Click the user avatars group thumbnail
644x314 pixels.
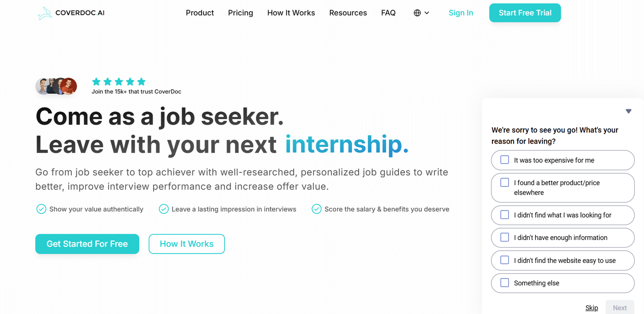click(56, 86)
